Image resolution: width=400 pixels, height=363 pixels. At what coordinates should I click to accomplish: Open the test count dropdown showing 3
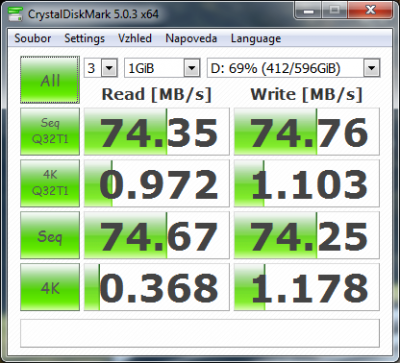pos(100,68)
